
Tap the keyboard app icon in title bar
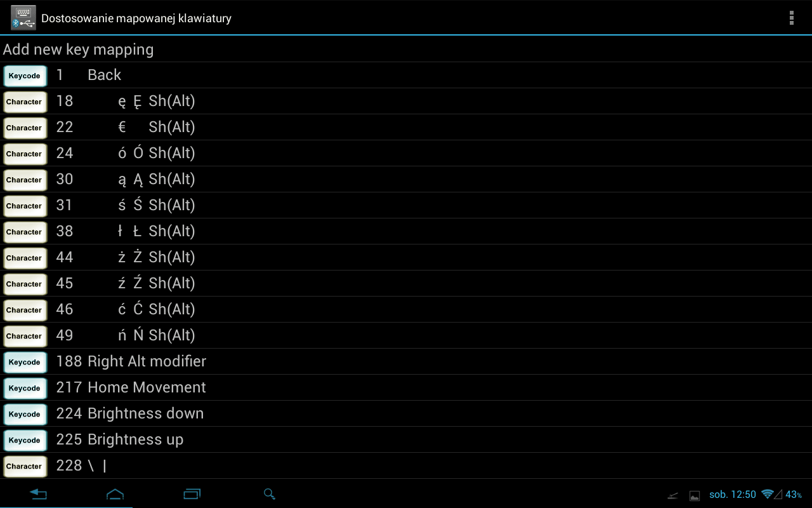tap(23, 18)
